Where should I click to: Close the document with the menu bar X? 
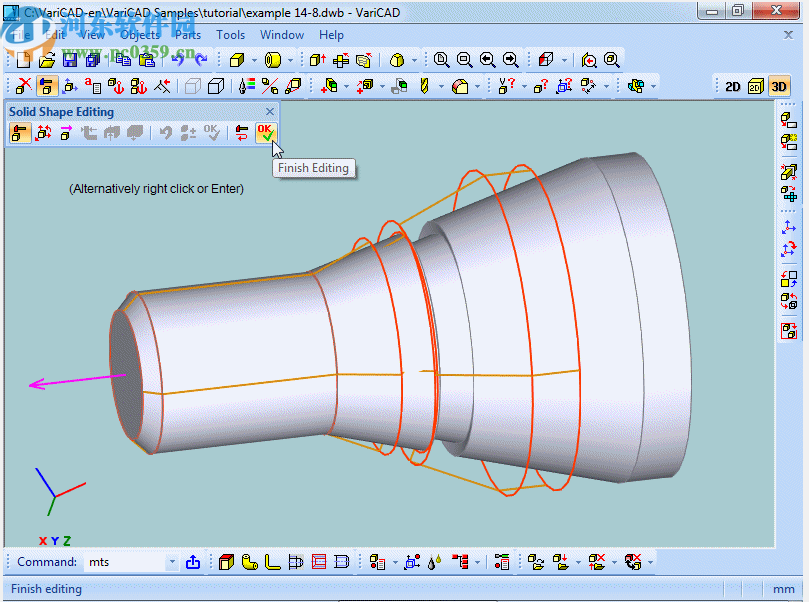pyautogui.click(x=788, y=35)
